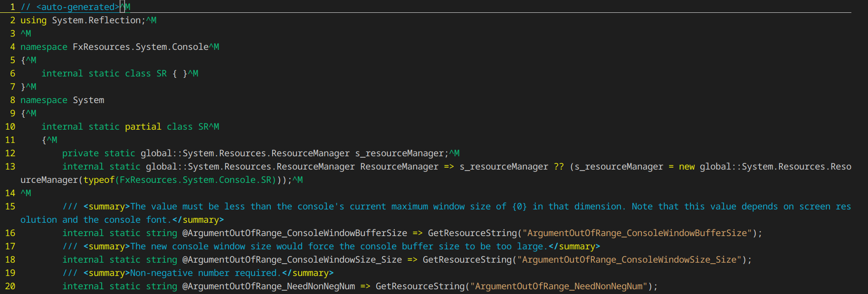Click '@ArgumentOutOfRange_NeedNonNegNum' property on line 20
868x294 pixels.
coord(268,286)
